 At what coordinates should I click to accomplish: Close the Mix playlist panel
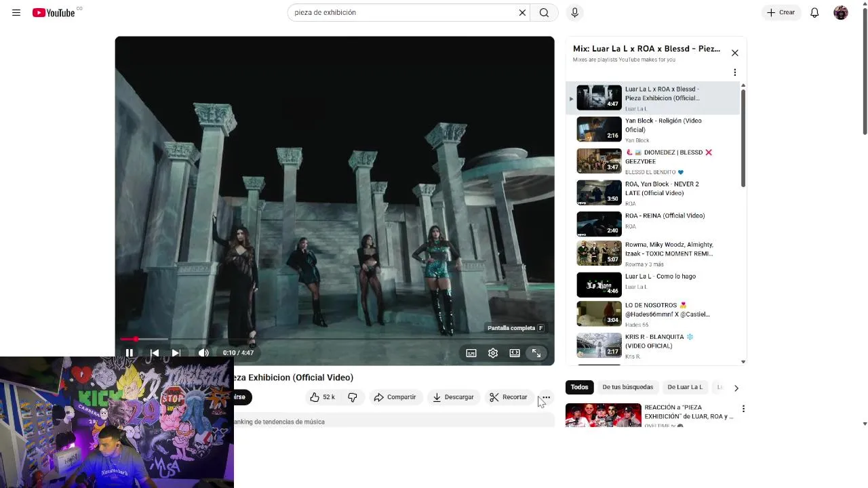(734, 53)
